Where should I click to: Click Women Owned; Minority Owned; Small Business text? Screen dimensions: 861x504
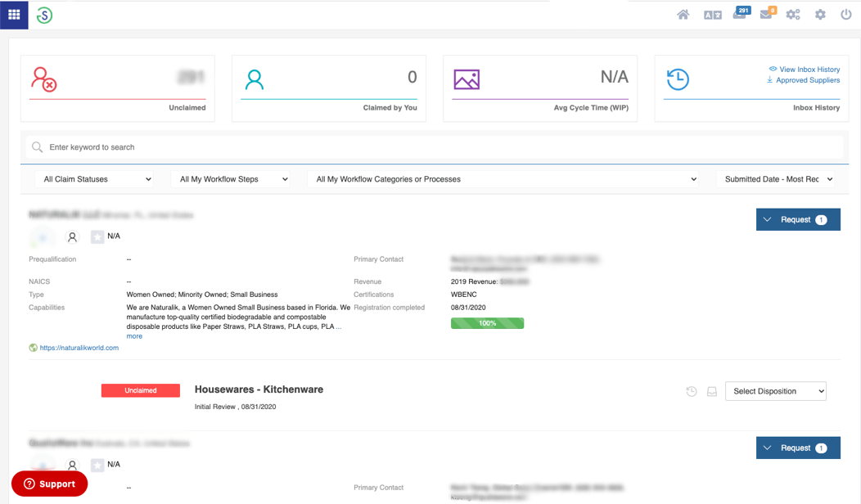[x=202, y=295]
